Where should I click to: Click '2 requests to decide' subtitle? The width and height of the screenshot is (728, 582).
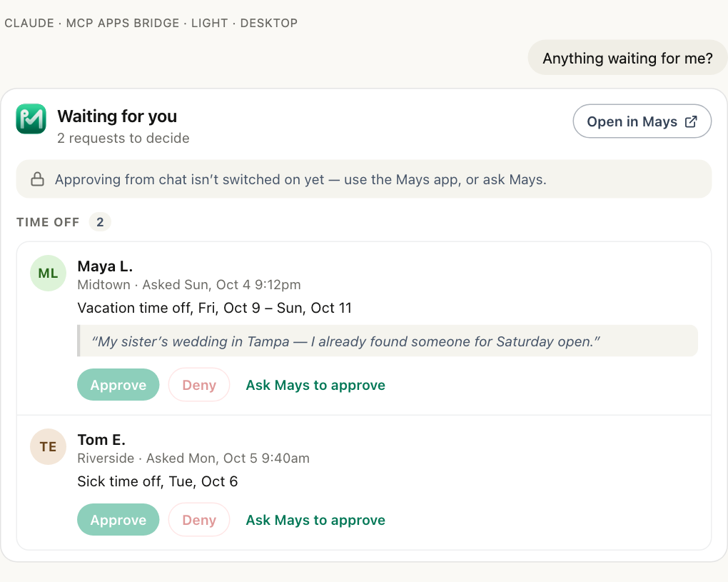pyautogui.click(x=123, y=138)
